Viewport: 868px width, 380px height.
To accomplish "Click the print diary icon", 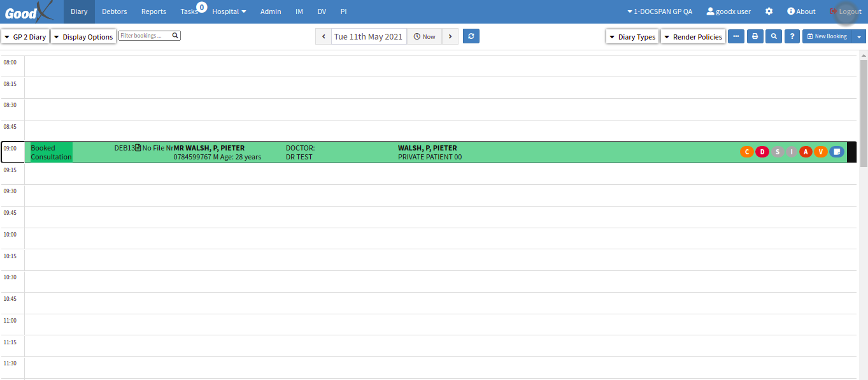I will (x=755, y=36).
